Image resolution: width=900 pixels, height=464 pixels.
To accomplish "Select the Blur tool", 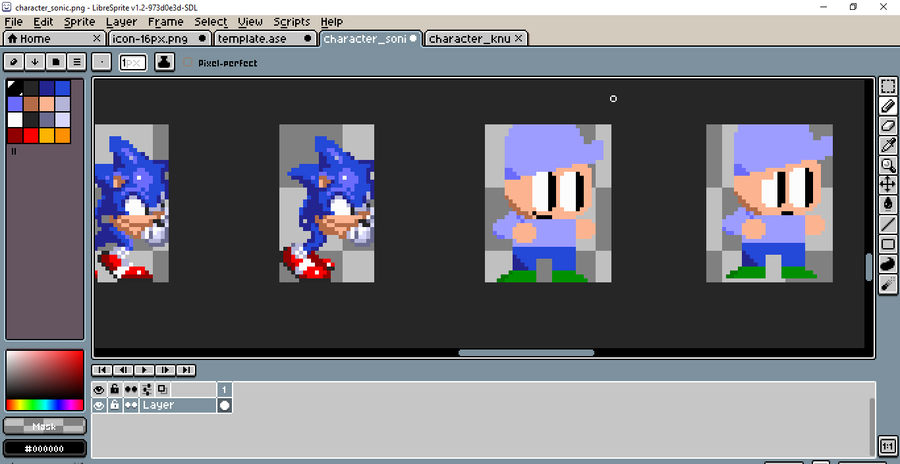I will (x=888, y=283).
